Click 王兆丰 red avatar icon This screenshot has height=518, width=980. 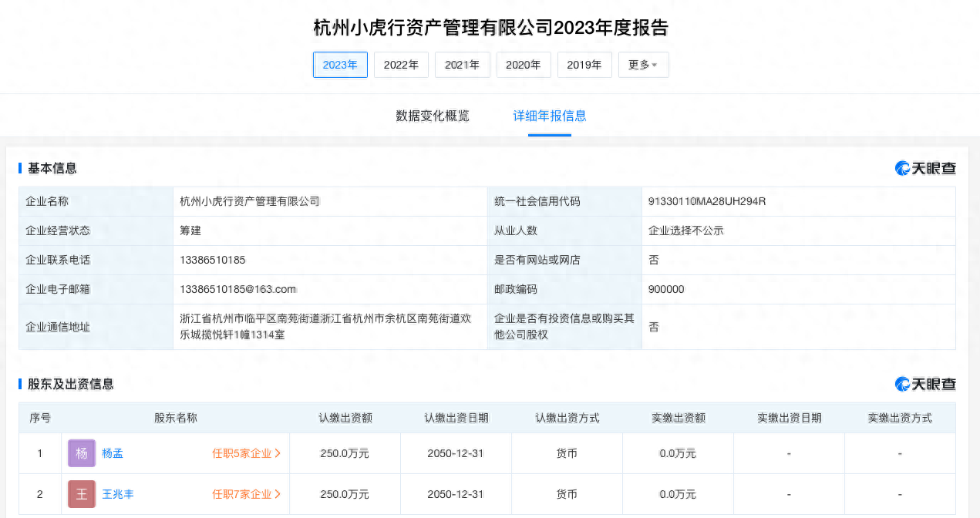[x=82, y=494]
